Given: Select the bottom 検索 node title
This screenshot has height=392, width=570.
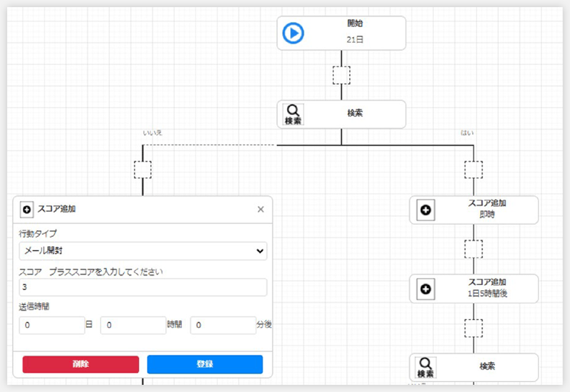Looking at the screenshot, I should (x=487, y=366).
